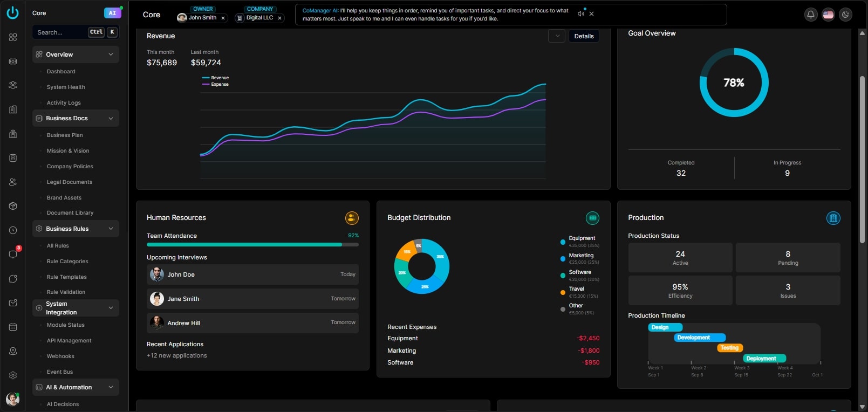Click the Budget Distribution card icon
Image resolution: width=868 pixels, height=412 pixels.
(592, 218)
